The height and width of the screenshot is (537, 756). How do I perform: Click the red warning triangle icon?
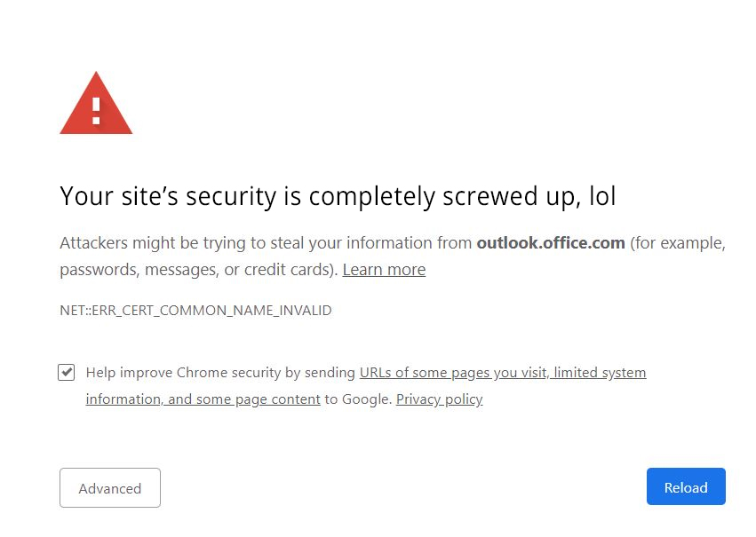point(96,103)
